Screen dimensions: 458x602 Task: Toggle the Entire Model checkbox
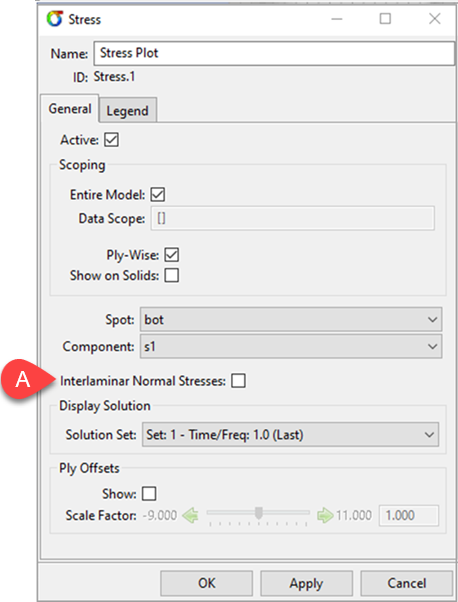click(x=158, y=195)
